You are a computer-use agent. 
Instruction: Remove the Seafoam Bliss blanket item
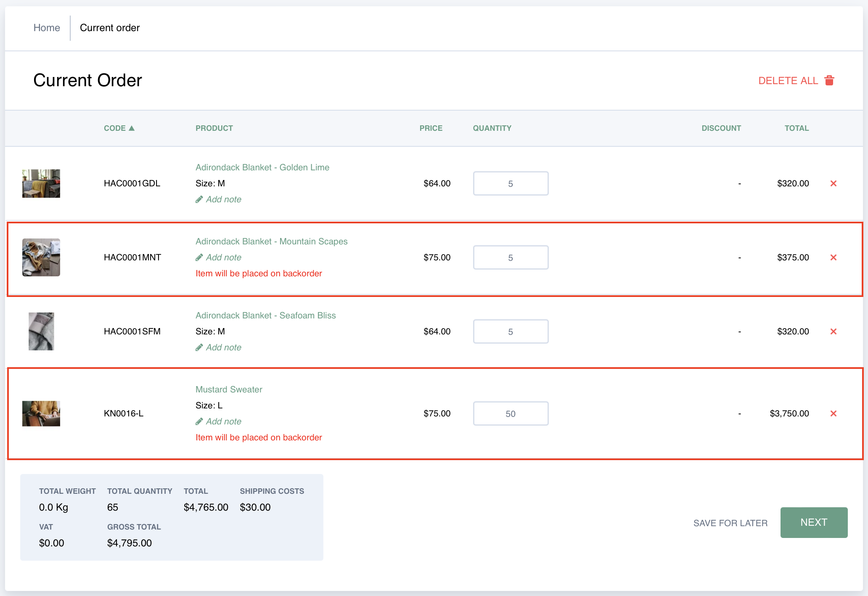833,331
